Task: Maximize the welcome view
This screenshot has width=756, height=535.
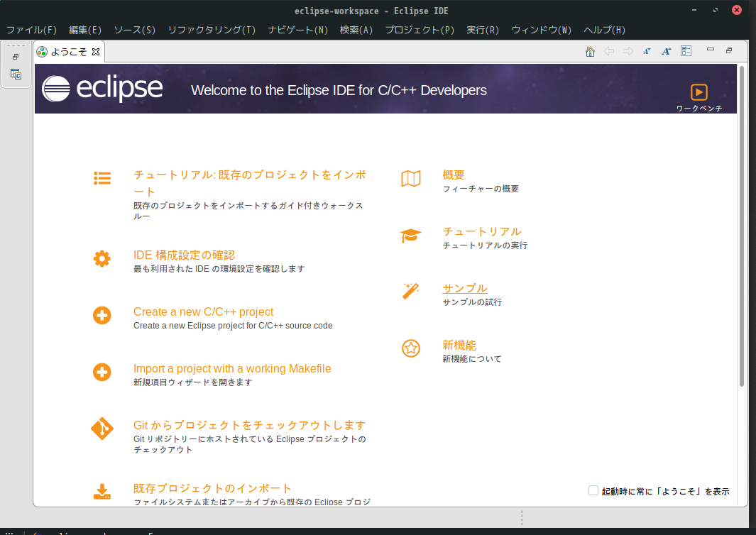Action: pyautogui.click(x=729, y=50)
